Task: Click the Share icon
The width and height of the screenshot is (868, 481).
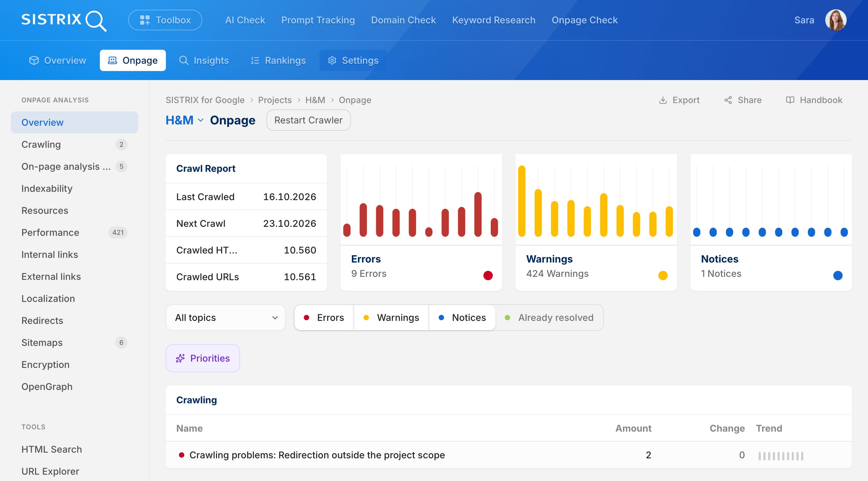Action: [x=728, y=100]
